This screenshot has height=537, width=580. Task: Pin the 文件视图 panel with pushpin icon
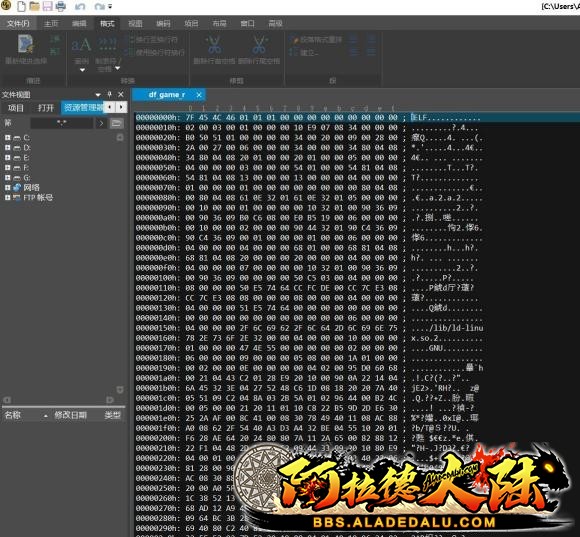[x=109, y=94]
